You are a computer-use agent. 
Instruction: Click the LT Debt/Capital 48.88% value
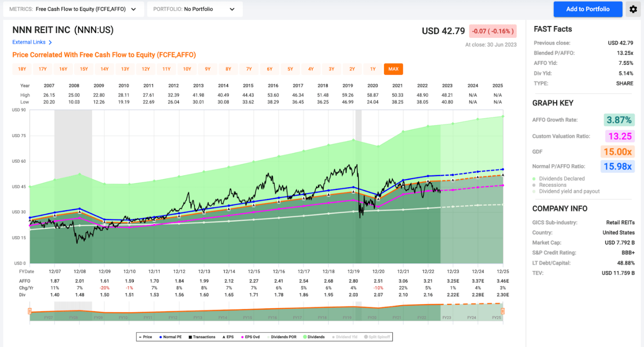pos(625,263)
